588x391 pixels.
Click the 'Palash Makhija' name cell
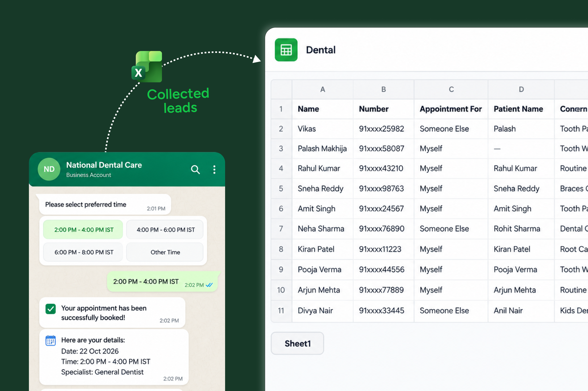coord(323,149)
